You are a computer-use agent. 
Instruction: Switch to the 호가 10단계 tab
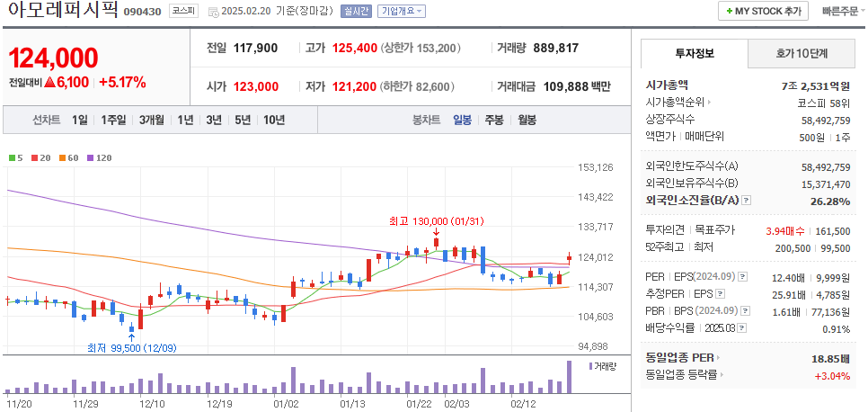(x=802, y=53)
